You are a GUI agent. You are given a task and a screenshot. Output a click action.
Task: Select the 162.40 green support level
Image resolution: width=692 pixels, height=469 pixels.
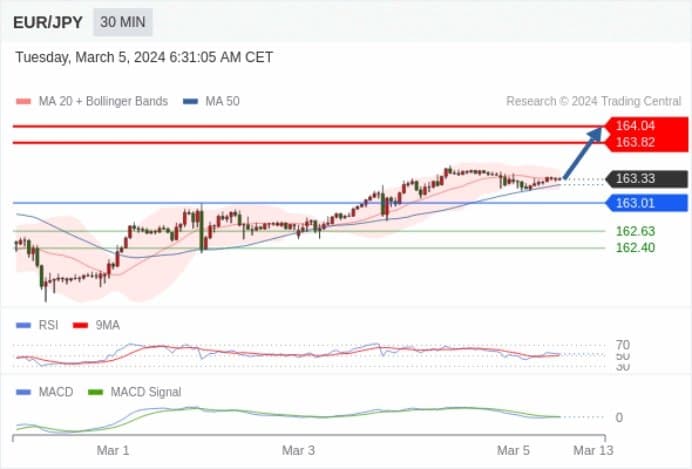click(x=635, y=248)
